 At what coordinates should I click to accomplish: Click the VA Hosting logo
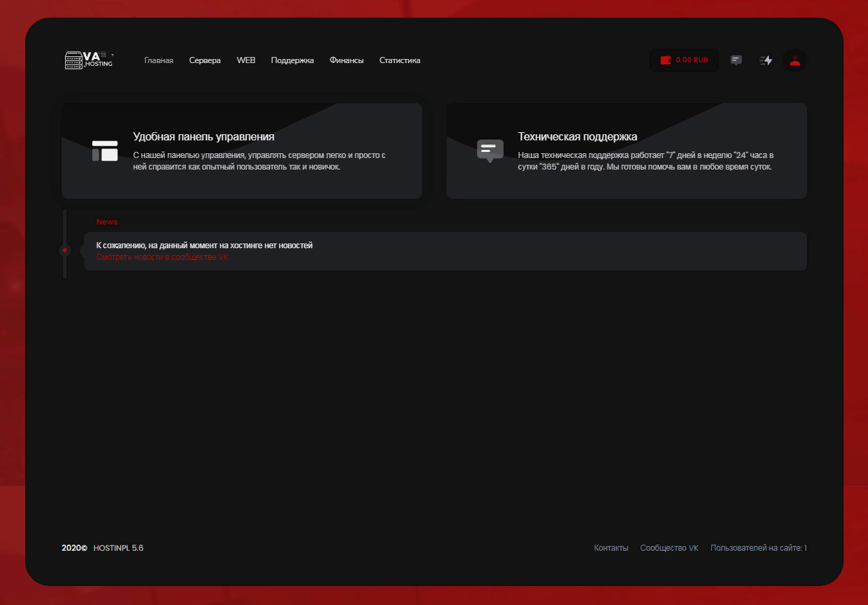click(89, 60)
